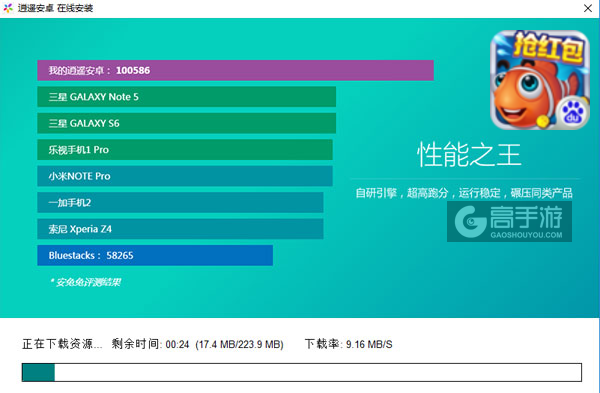Click the 剩余时间 00:24 readout
The width and height of the screenshot is (600, 393).
[150, 344]
